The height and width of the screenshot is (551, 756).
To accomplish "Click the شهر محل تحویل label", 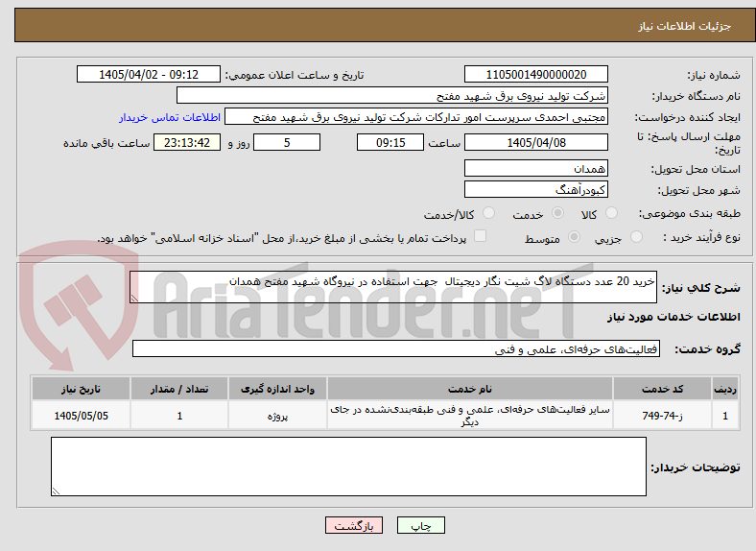I will [698, 191].
